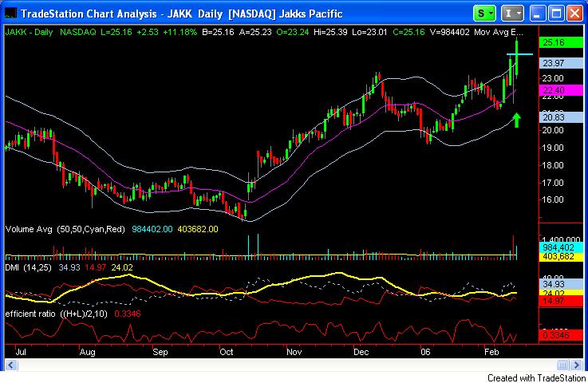Click the magenta 22.40 moving average label
588x383 pixels.
(561, 90)
